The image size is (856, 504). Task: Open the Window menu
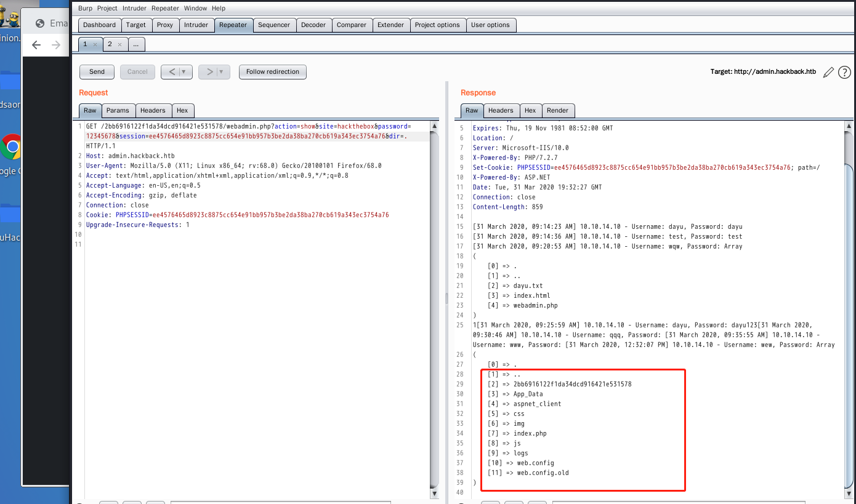(x=195, y=9)
